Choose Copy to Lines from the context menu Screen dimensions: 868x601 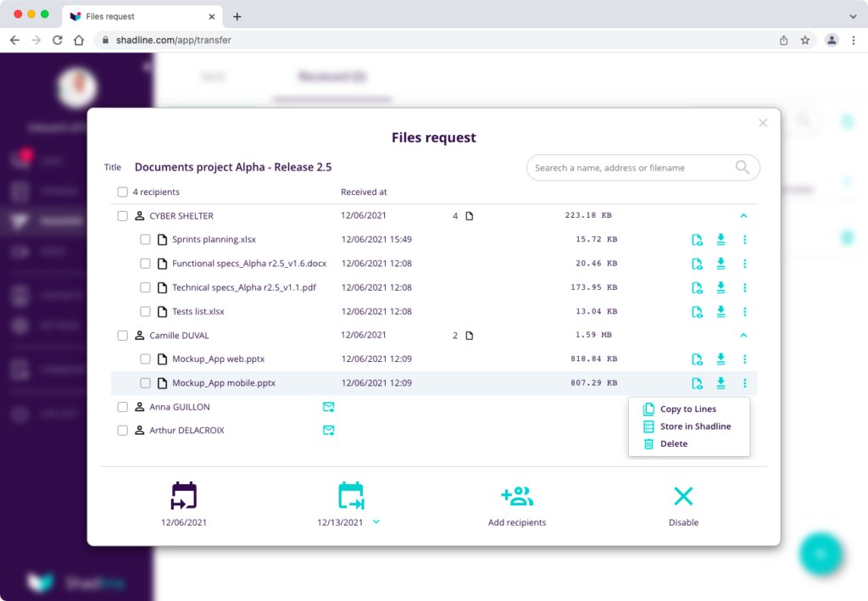[x=687, y=409]
